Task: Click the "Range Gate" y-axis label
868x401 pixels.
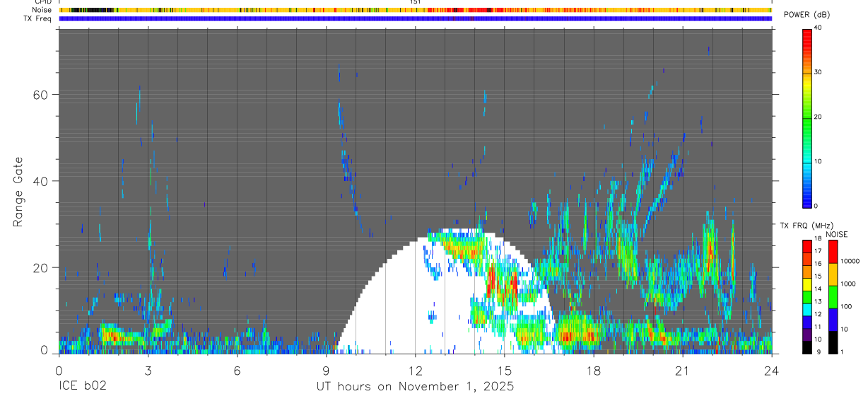Action: (x=18, y=191)
